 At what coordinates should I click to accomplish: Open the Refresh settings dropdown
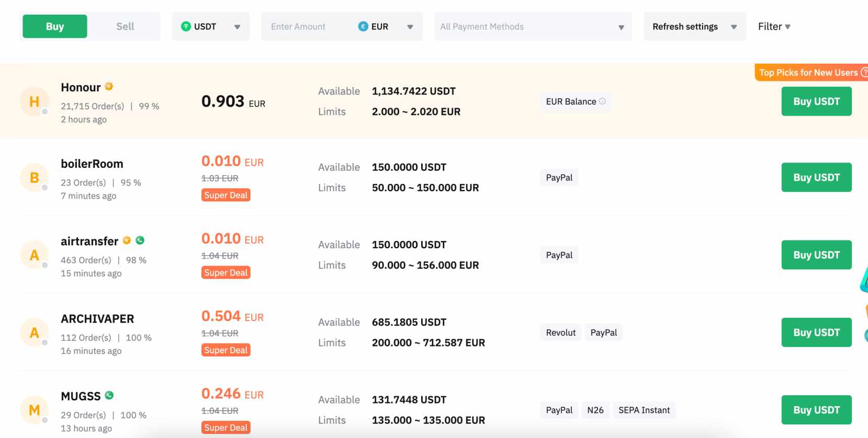[694, 27]
